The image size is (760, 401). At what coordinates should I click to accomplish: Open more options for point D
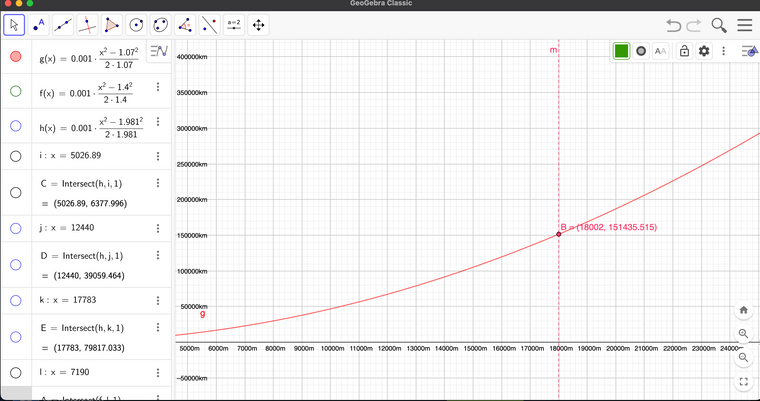(x=158, y=265)
